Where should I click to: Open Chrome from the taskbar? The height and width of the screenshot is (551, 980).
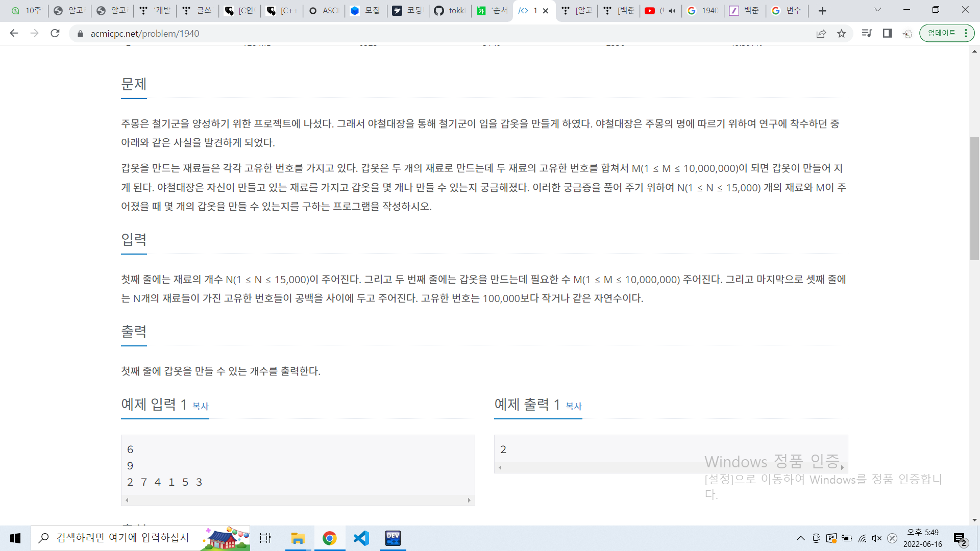[x=330, y=538]
